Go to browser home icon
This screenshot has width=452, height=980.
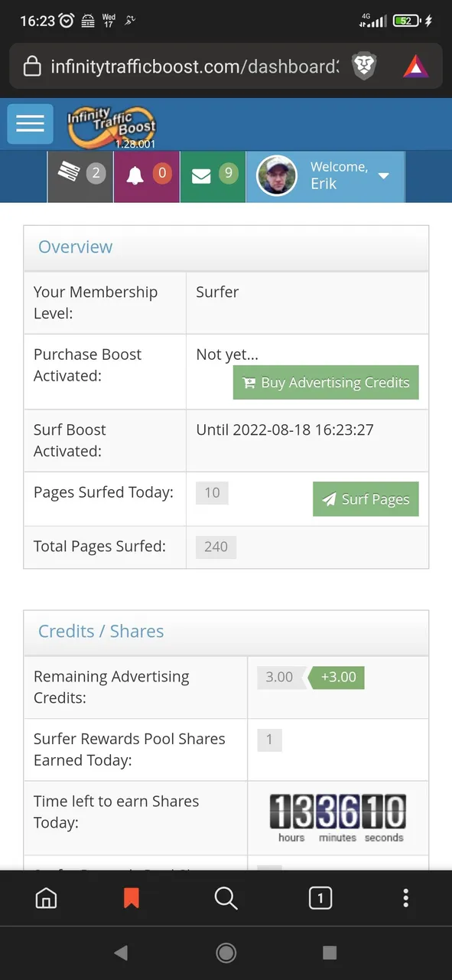click(46, 898)
